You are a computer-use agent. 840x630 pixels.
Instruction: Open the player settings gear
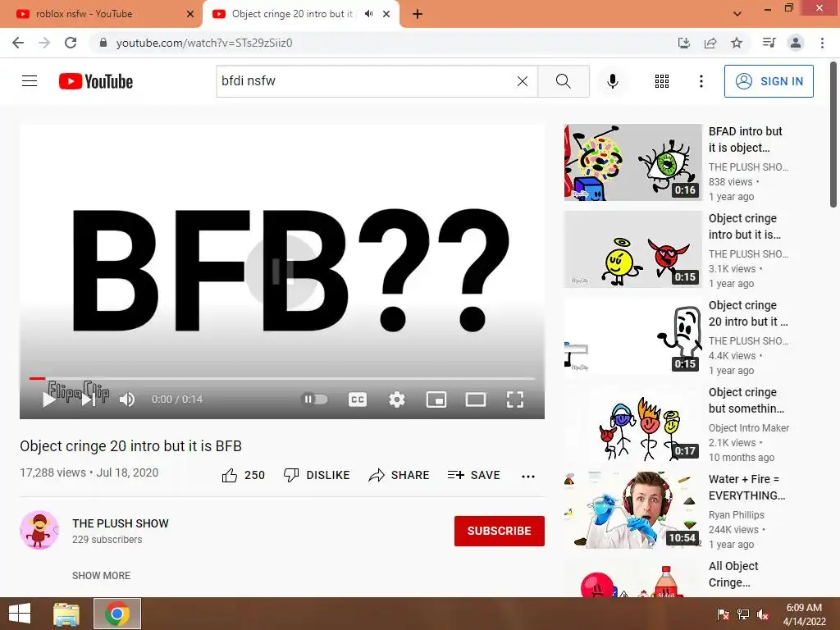397,399
